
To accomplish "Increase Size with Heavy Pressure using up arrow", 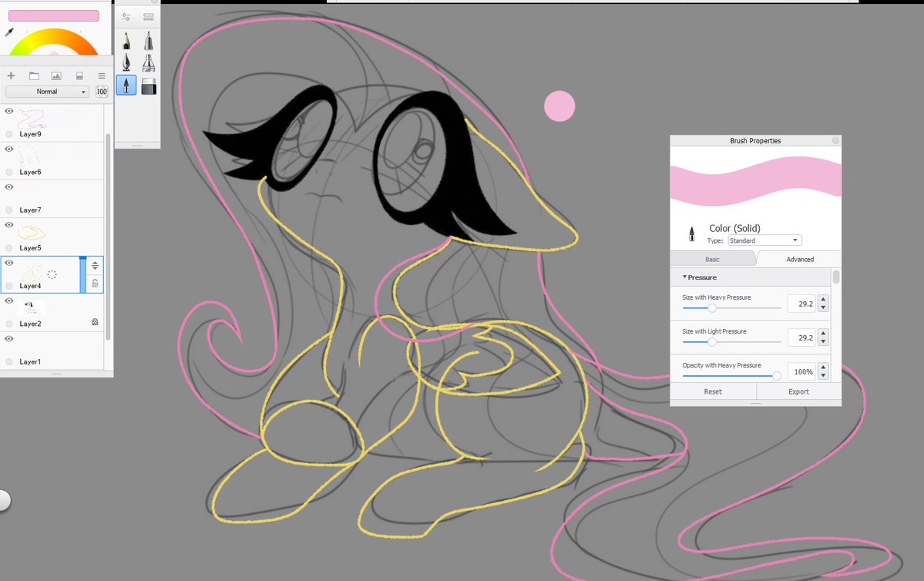I will coord(823,299).
